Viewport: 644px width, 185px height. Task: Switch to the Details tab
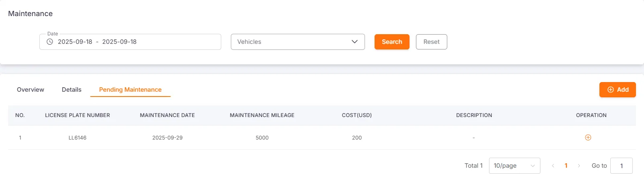71,90
